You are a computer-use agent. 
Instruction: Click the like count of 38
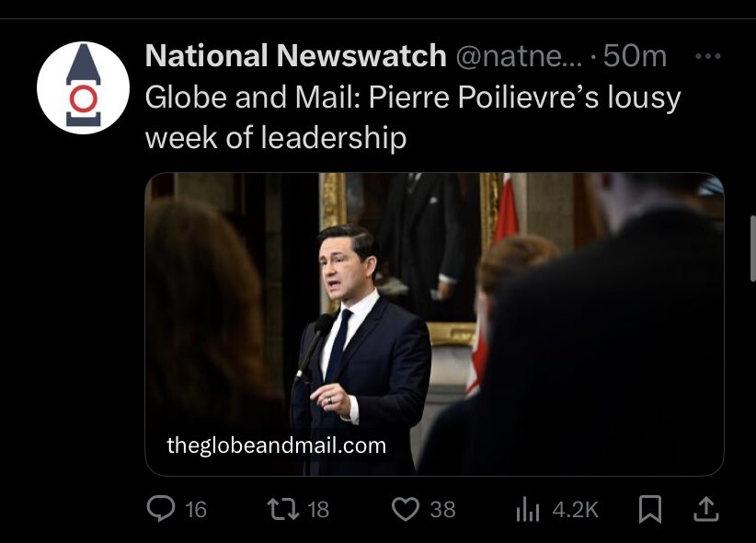point(442,509)
